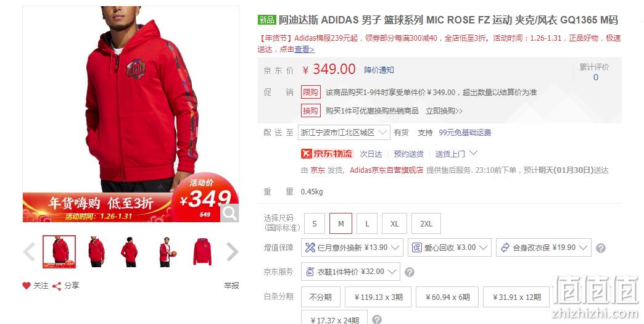
Task: Click the magnifier zoom icon on product image
Action: 229,213
